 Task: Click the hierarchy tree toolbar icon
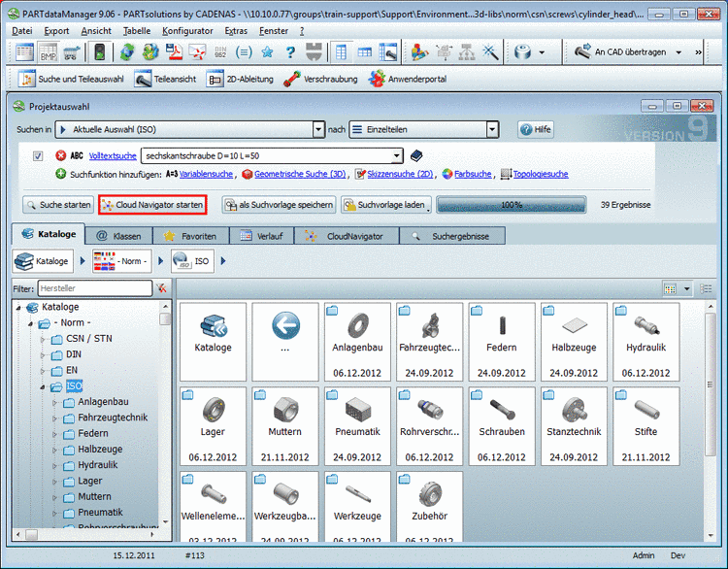467,52
